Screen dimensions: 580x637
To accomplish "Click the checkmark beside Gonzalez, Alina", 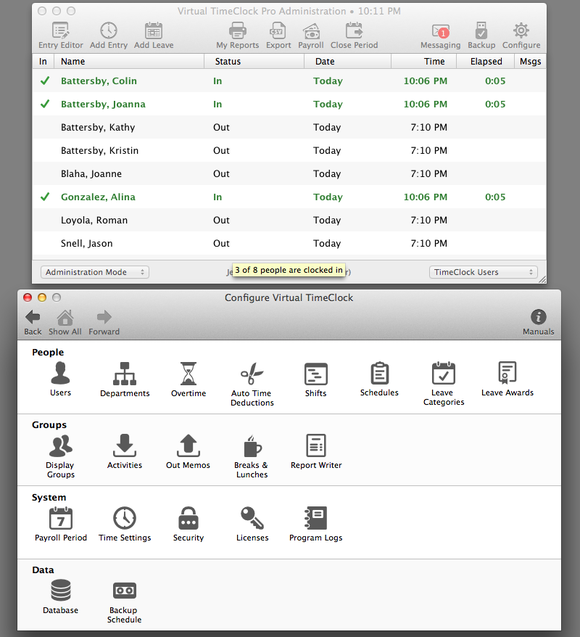I will click(45, 197).
